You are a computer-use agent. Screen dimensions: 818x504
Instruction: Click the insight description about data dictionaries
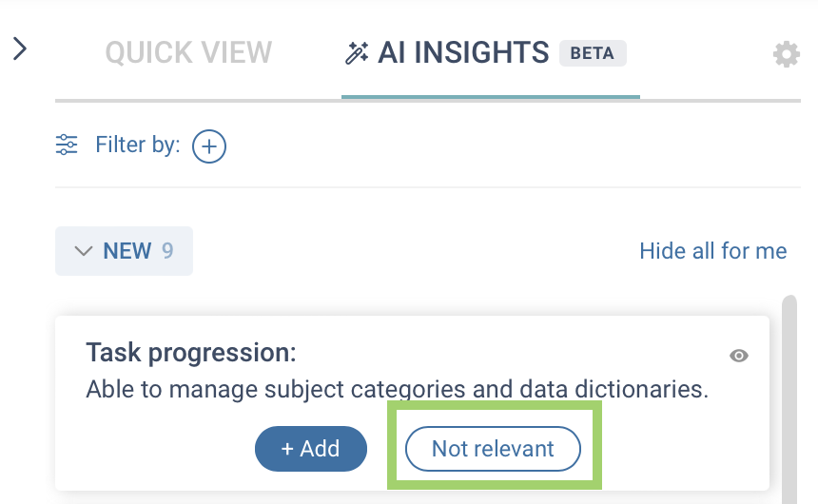click(x=397, y=389)
